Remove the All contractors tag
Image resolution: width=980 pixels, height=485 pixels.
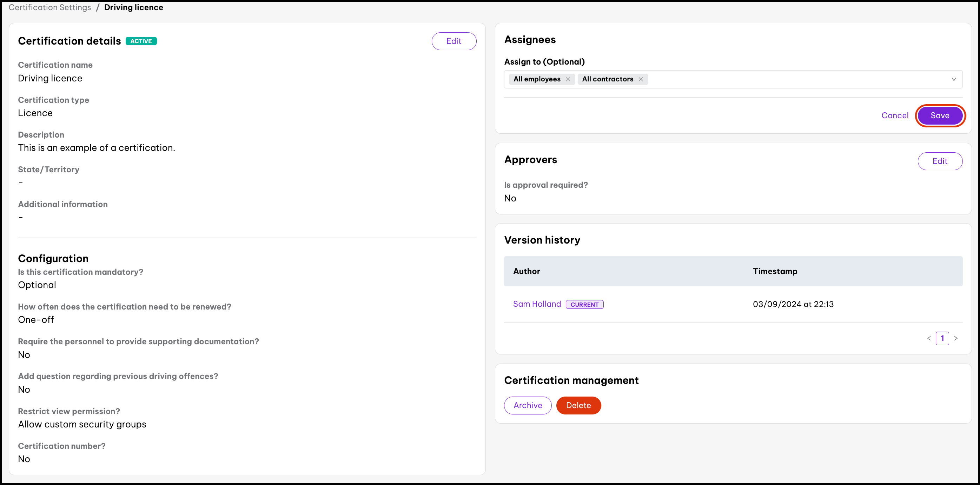(x=641, y=79)
